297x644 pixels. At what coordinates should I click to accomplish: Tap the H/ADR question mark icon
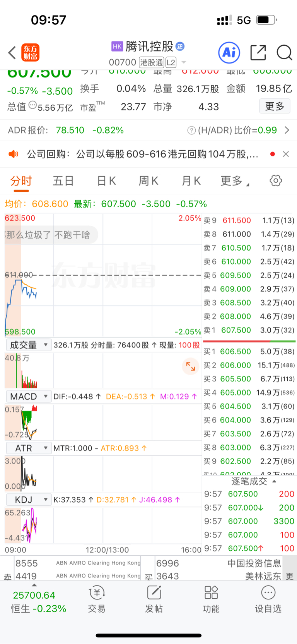191,131
